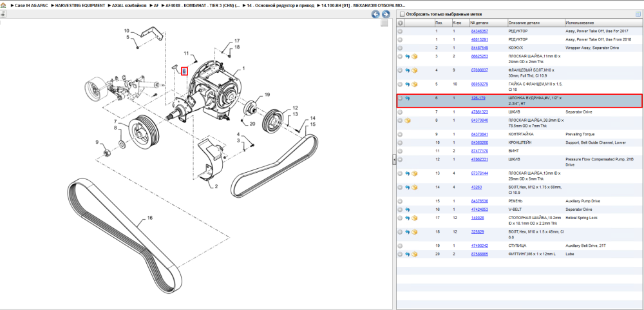
Task: Click the blue arrow icon for part 86950279
Action: point(408,84)
